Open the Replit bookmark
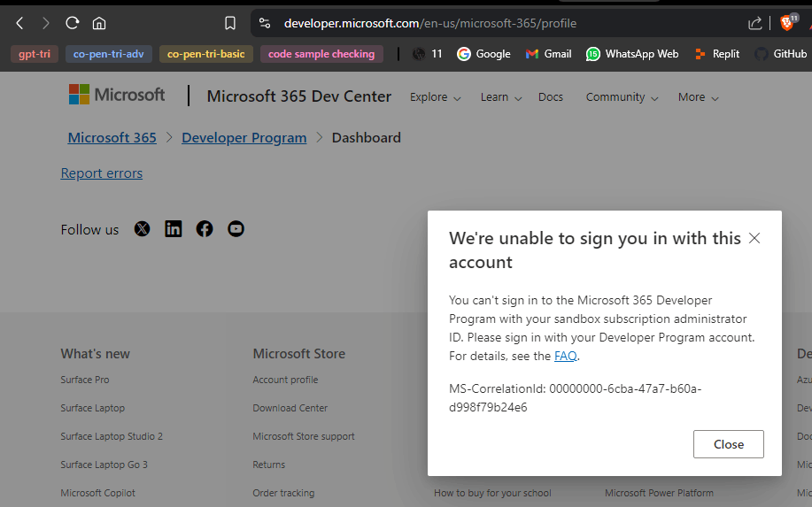The height and width of the screenshot is (507, 812). [x=717, y=54]
